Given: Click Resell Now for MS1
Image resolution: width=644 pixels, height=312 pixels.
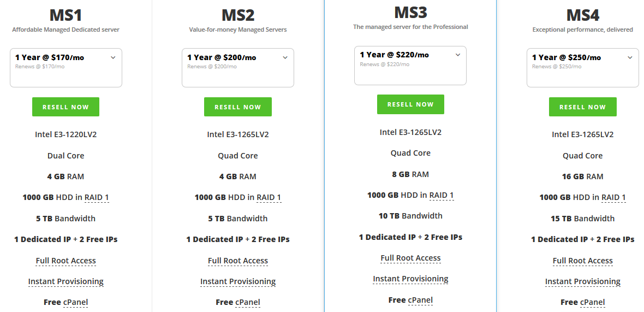Looking at the screenshot, I should (x=65, y=107).
